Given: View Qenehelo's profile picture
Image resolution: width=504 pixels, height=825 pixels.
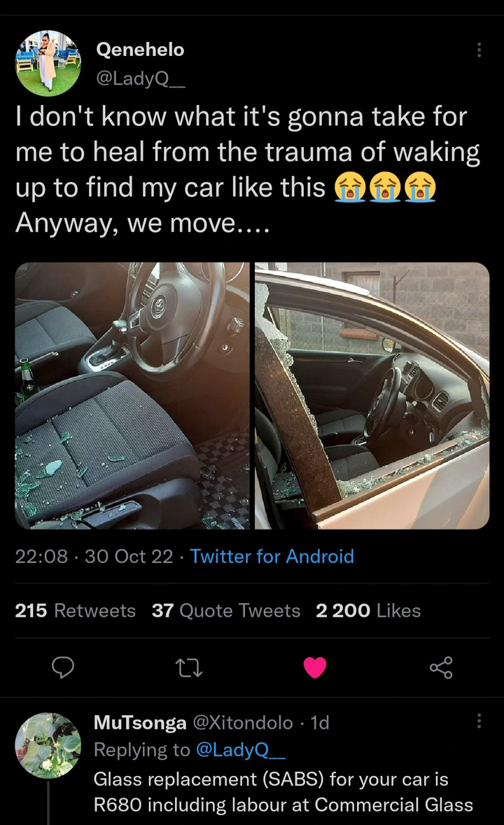Looking at the screenshot, I should point(48,63).
